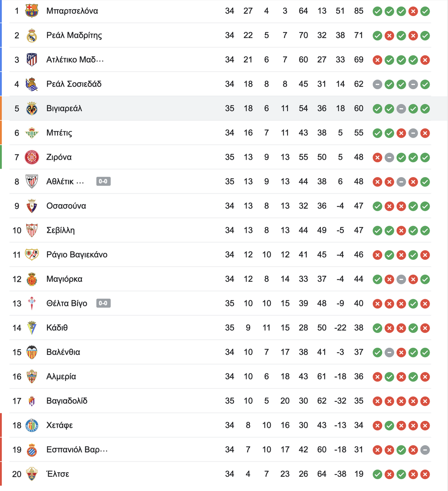Open the Ράγιο Βαγιεκάνο team entry
This screenshot has height=491, width=448.
coord(77,255)
